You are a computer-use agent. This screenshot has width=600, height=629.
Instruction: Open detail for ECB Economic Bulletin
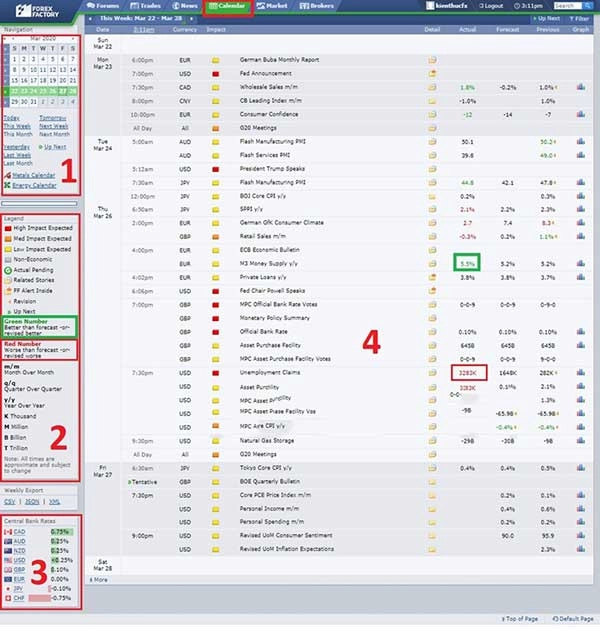[432, 250]
